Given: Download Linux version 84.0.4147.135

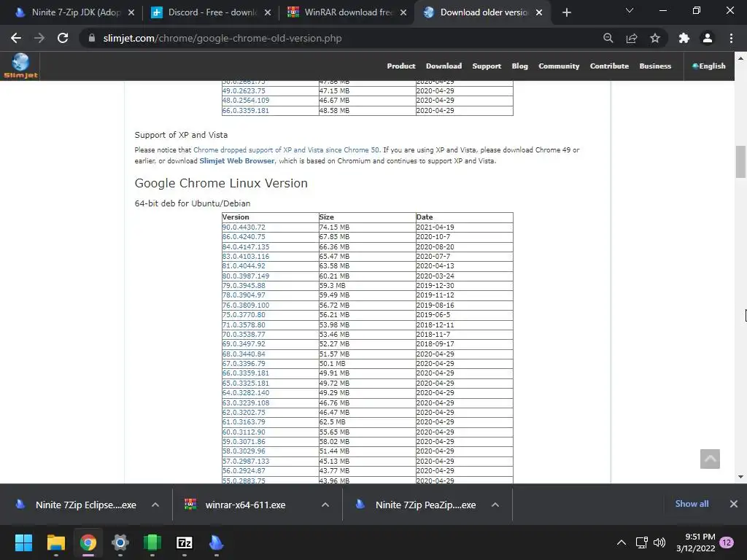Looking at the screenshot, I should click(245, 246).
